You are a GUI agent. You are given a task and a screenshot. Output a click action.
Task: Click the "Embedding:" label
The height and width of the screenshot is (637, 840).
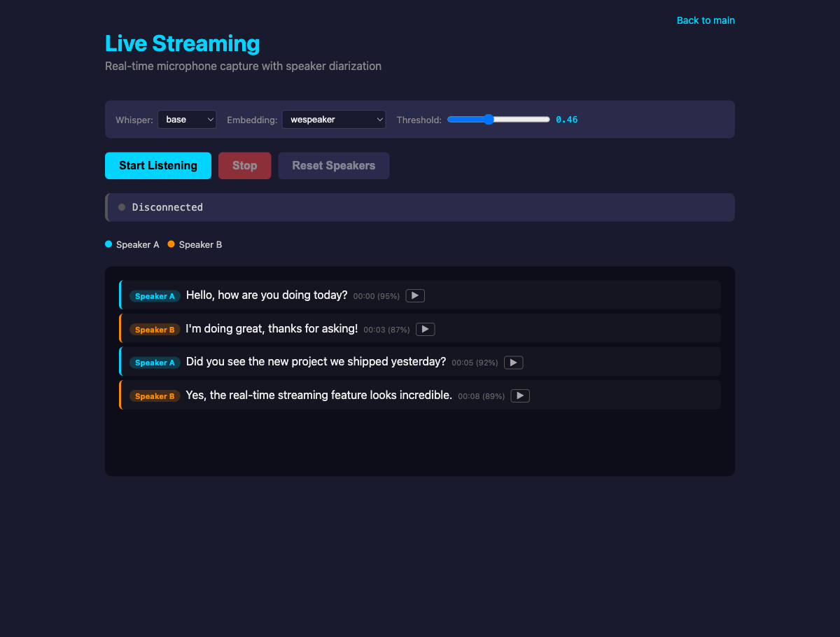click(252, 120)
